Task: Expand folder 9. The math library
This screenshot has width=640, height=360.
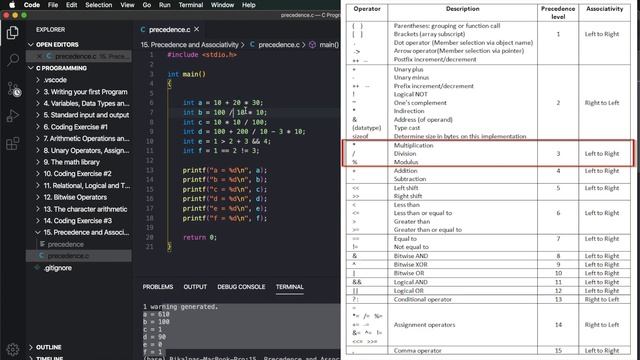Action: (71, 162)
